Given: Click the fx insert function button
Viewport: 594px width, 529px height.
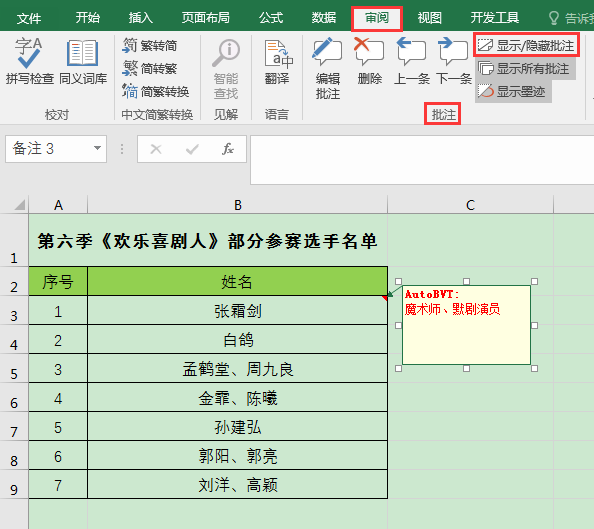Looking at the screenshot, I should point(228,149).
